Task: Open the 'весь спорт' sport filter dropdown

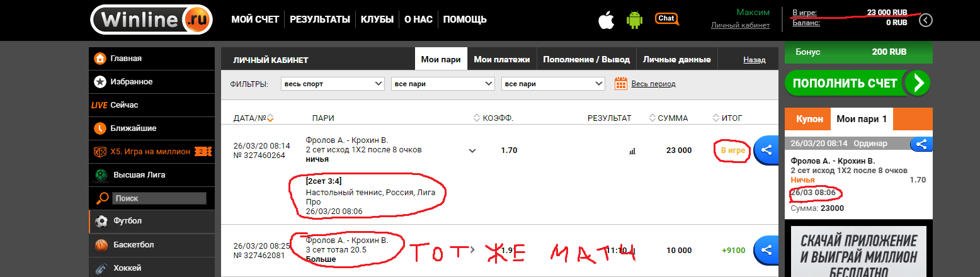Action: pos(333,84)
